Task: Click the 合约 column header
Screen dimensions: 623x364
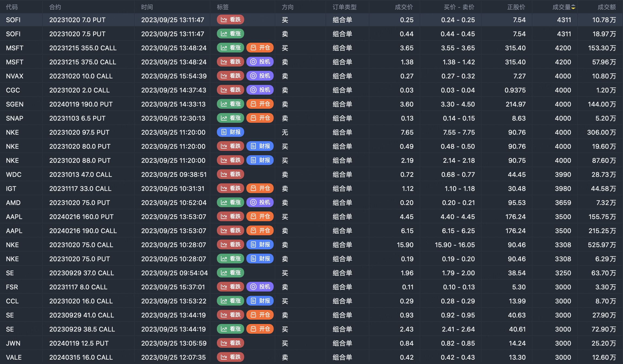Action: (x=55, y=7)
